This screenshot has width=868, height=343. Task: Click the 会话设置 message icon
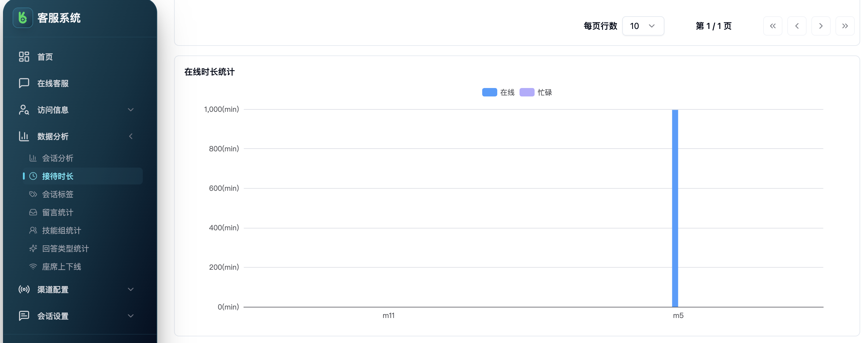[24, 316]
